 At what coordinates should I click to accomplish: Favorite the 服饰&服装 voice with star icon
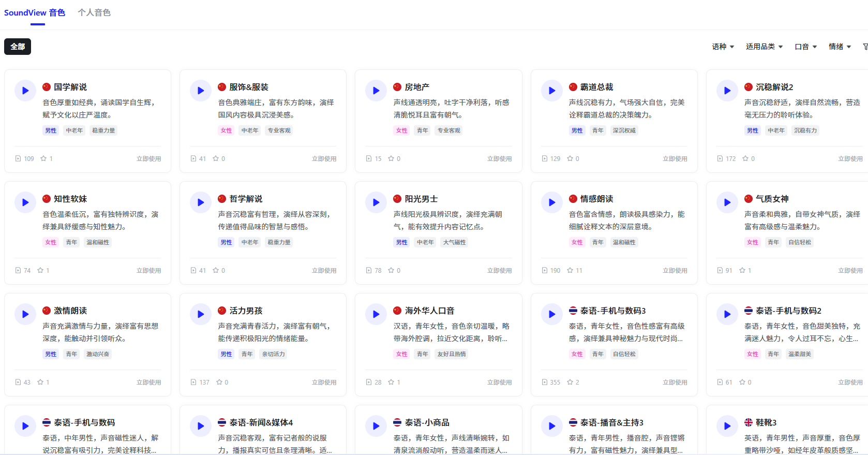(x=216, y=158)
